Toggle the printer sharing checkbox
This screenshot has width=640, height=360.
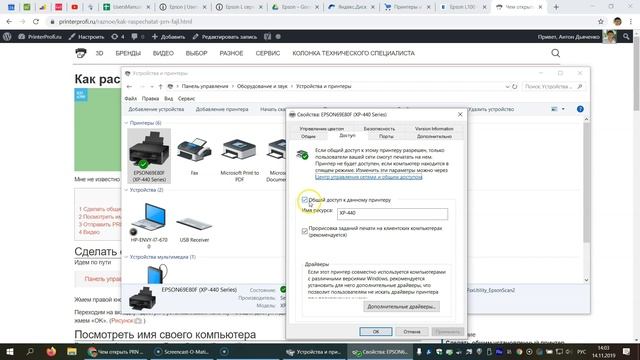click(x=304, y=200)
